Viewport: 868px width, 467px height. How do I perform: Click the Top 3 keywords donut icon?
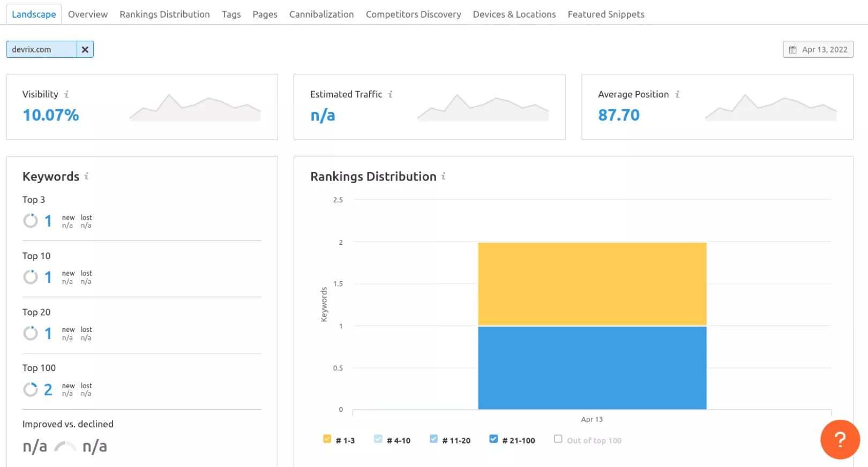click(x=31, y=221)
